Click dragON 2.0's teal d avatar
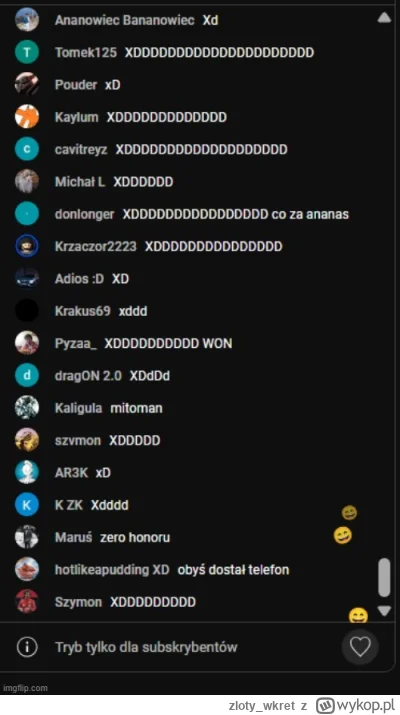 tap(27, 375)
